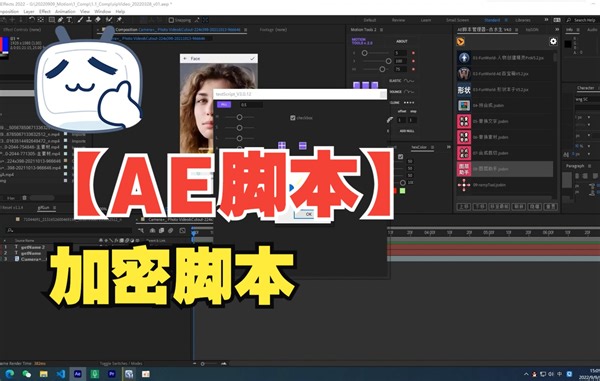Toggle the checkbox in hexColor panel
This screenshot has height=381, width=600.
point(400,156)
